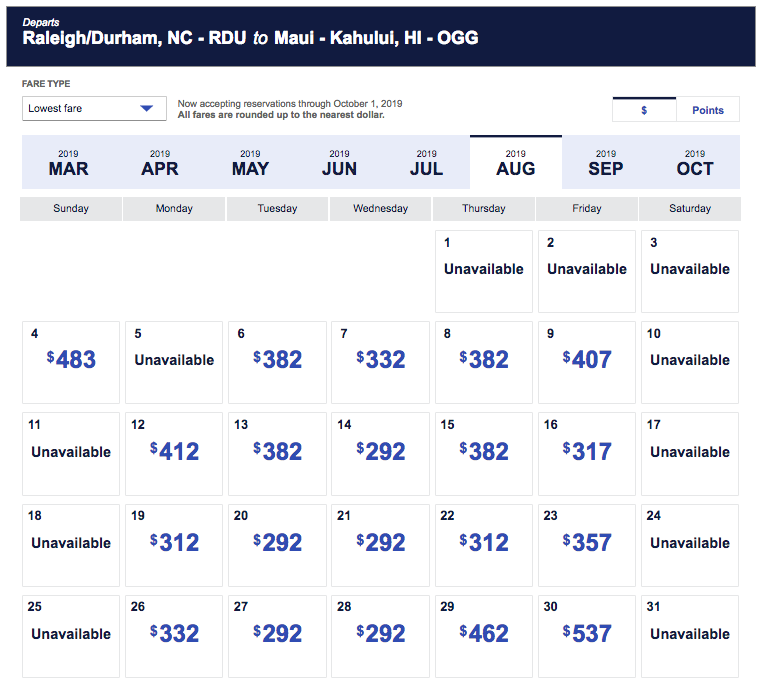Image resolution: width=764 pixels, height=684 pixels.
Task: Open the OCT 2019 month tab
Action: coord(695,162)
